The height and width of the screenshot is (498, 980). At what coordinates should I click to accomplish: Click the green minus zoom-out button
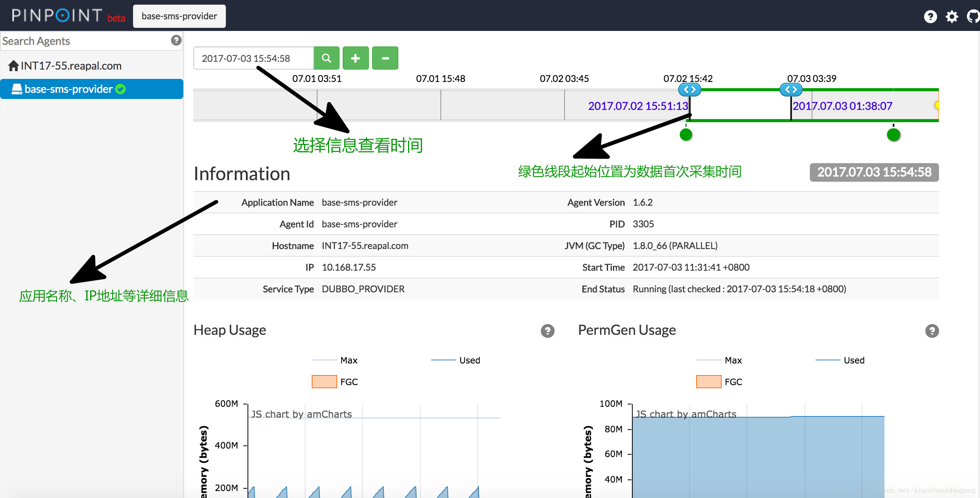tap(385, 58)
